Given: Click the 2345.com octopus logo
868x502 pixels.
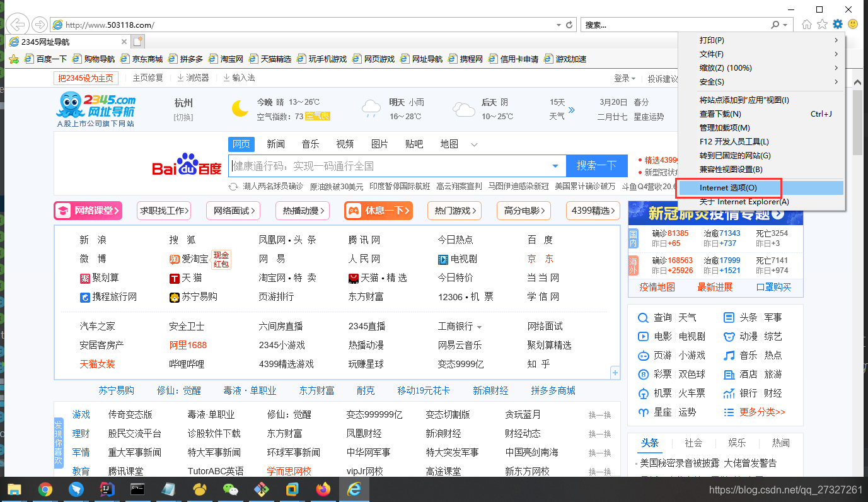Looking at the screenshot, I should [x=95, y=109].
